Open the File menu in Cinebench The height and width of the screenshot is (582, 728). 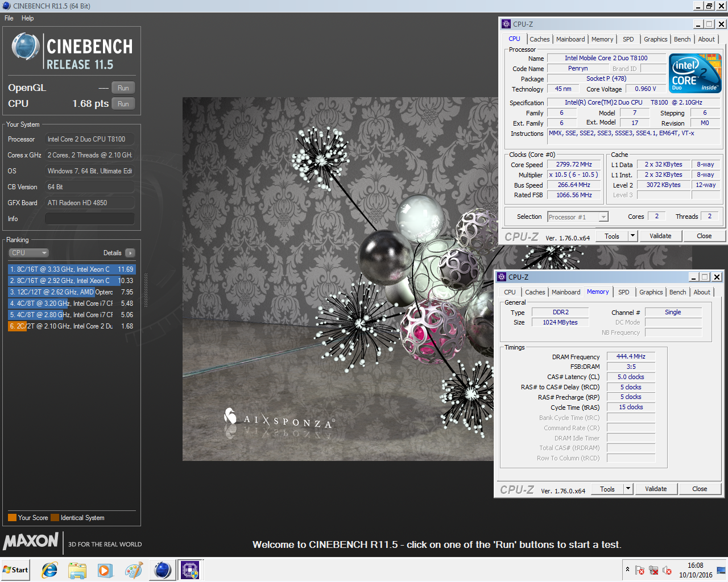9,18
